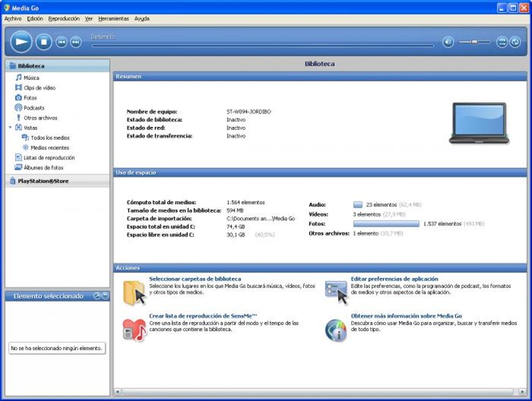The image size is (532, 401).
Task: Click the Audio usage bar
Action: (x=358, y=204)
